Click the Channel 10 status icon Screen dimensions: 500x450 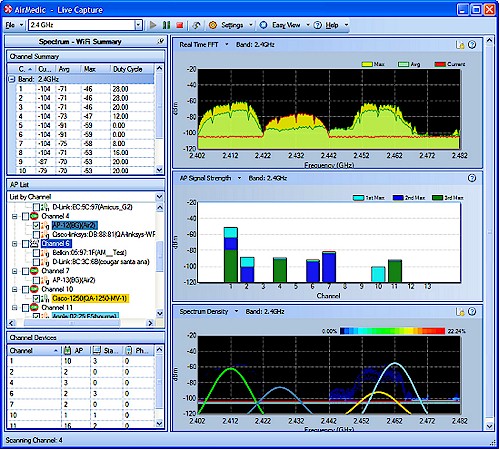tap(34, 289)
